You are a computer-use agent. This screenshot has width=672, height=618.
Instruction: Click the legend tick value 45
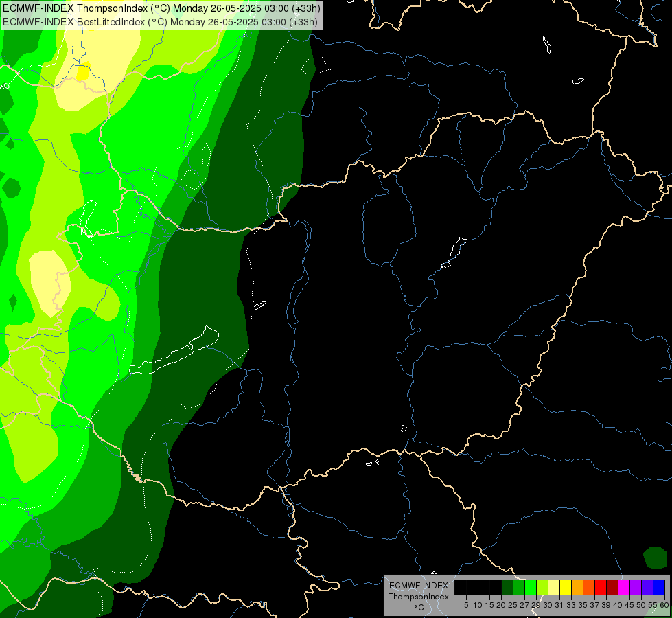point(629,605)
